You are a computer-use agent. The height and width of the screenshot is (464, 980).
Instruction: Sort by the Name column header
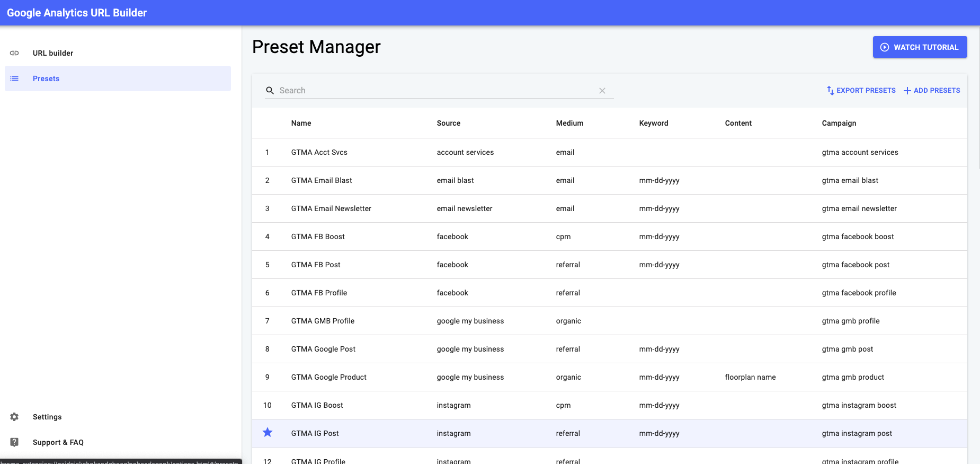coord(301,123)
